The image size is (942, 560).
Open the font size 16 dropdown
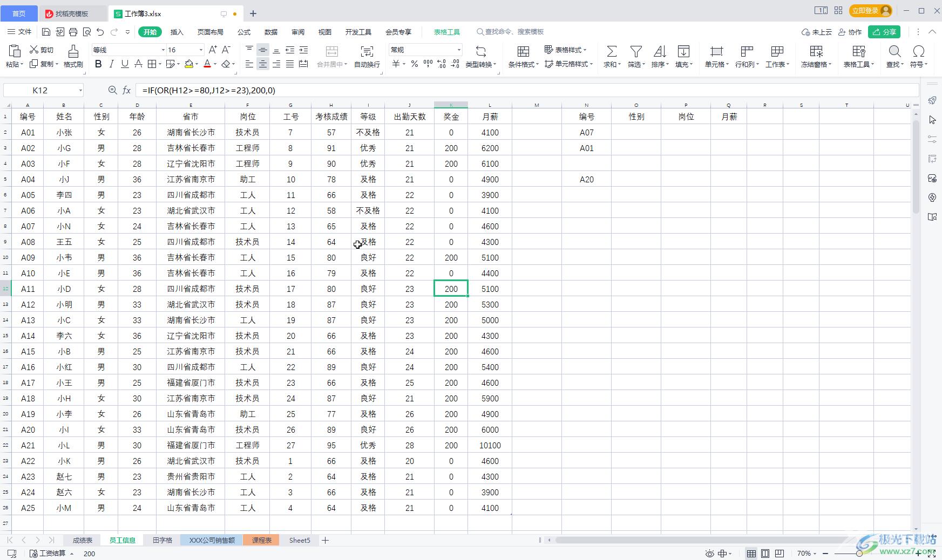[x=201, y=50]
